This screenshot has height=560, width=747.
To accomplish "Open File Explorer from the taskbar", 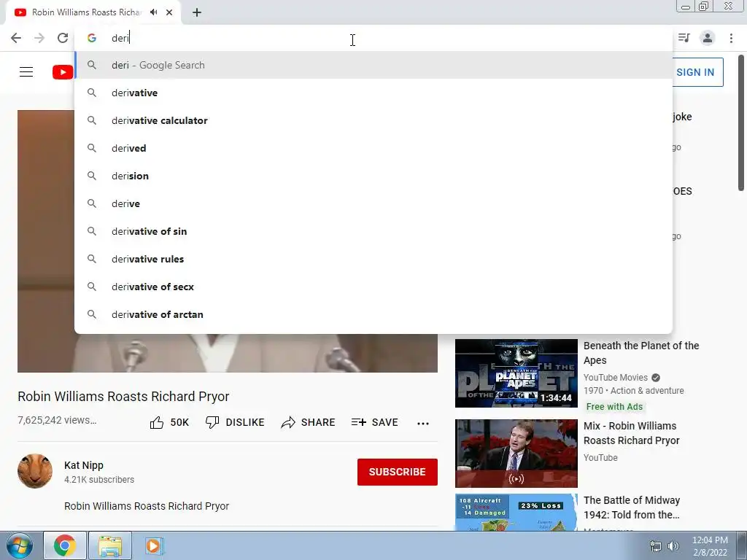I will (110, 545).
